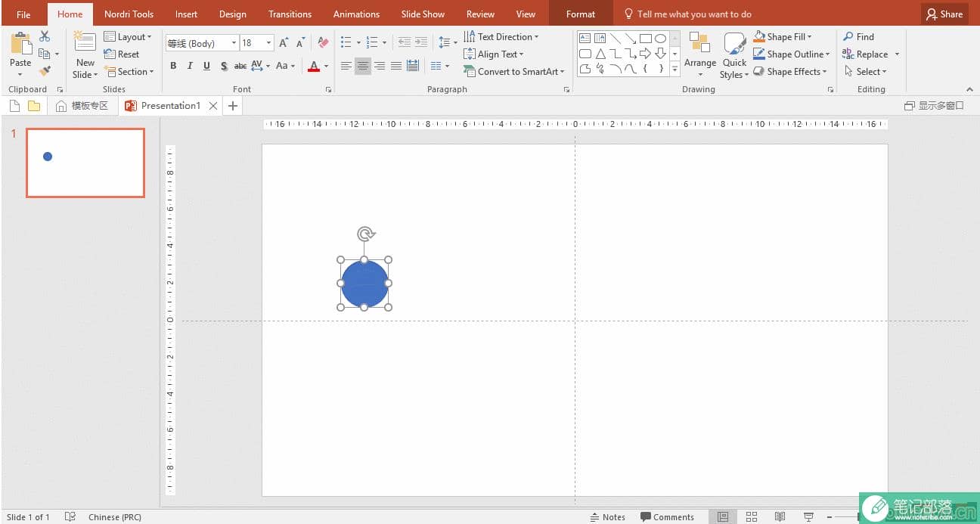Click the Cut scissors icon
This screenshot has height=524, width=980.
(45, 36)
